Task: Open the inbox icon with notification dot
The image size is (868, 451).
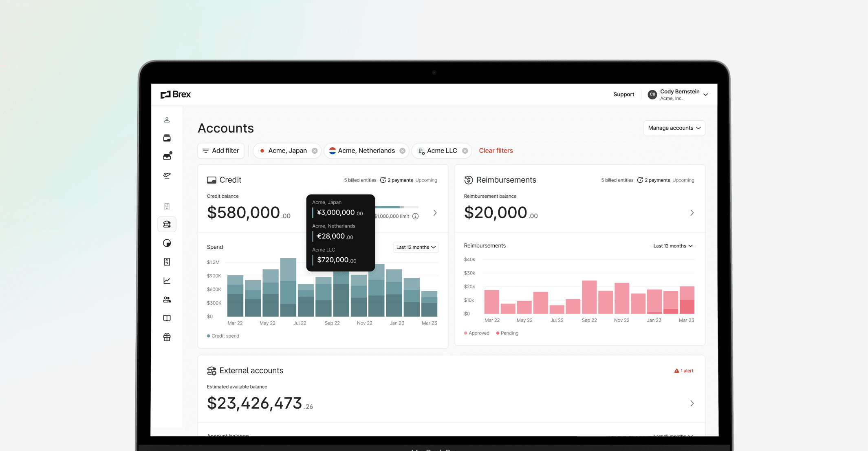Action: coord(167,156)
